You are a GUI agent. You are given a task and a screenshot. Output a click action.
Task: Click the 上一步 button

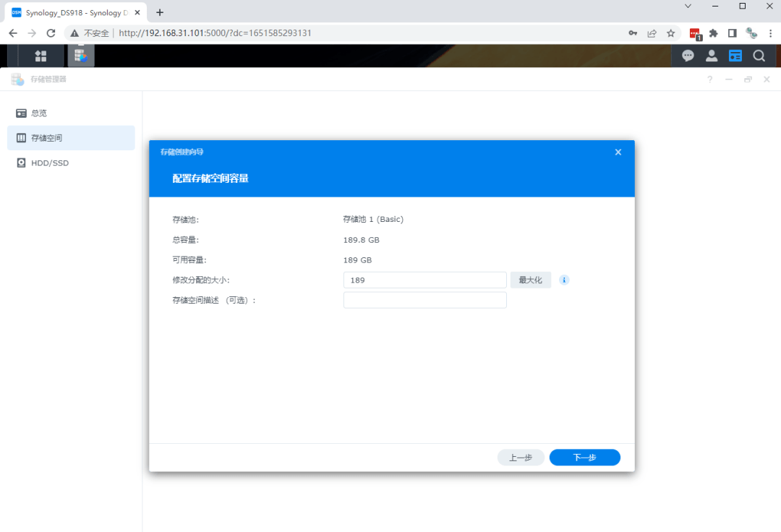click(521, 457)
